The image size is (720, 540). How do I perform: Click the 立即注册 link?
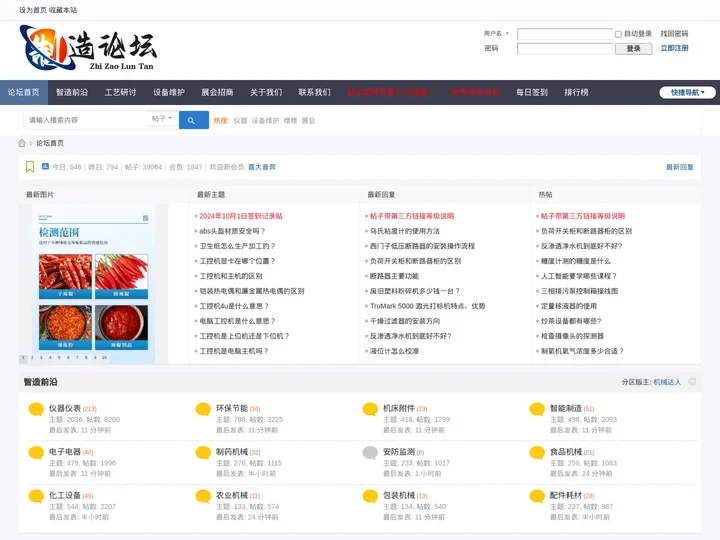click(674, 48)
